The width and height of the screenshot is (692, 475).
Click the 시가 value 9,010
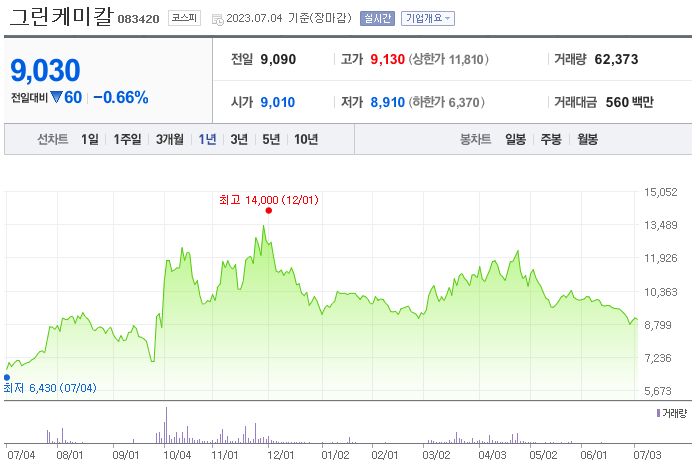278,102
